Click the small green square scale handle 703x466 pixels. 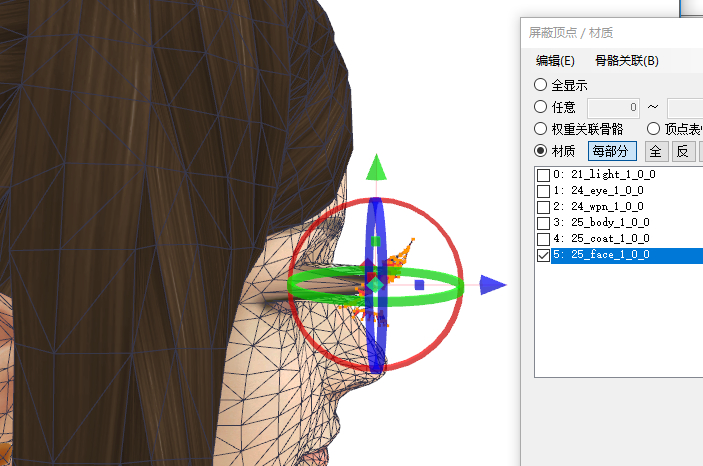(x=376, y=241)
